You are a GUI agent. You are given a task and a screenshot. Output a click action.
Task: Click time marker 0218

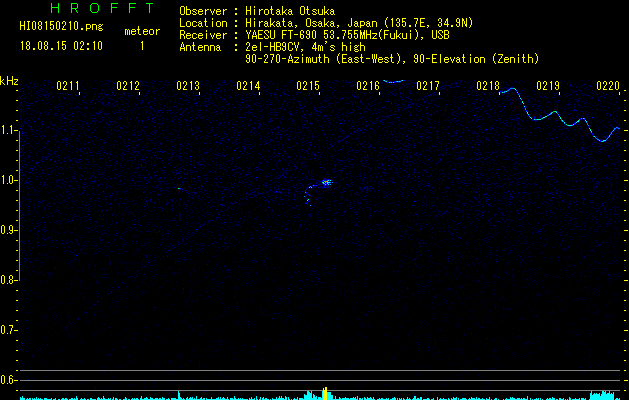pos(488,86)
